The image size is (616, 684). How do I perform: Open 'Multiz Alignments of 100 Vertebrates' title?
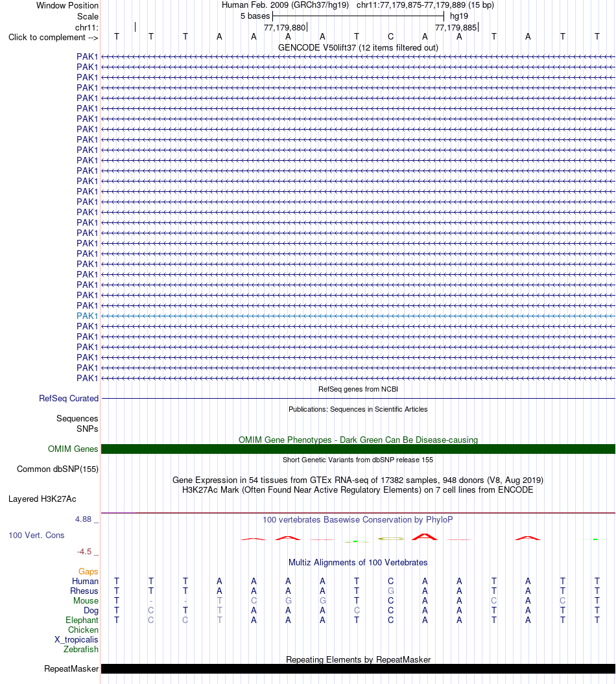point(358,562)
